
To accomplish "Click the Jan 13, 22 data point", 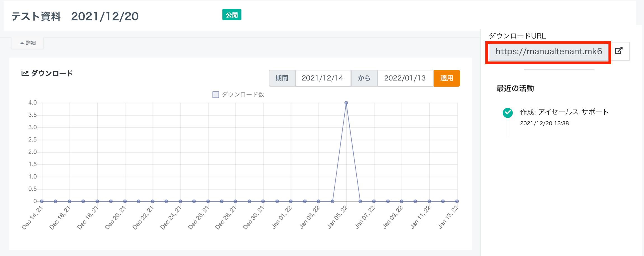I will (457, 201).
